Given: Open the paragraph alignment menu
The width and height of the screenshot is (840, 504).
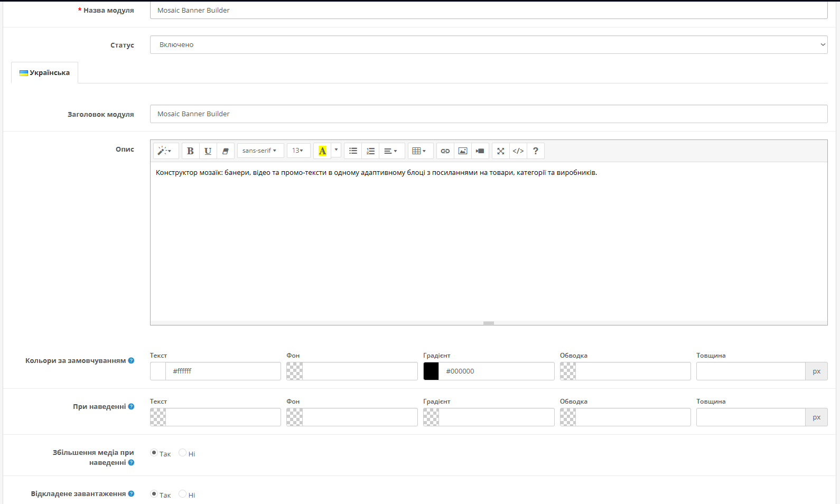Looking at the screenshot, I should coord(391,151).
